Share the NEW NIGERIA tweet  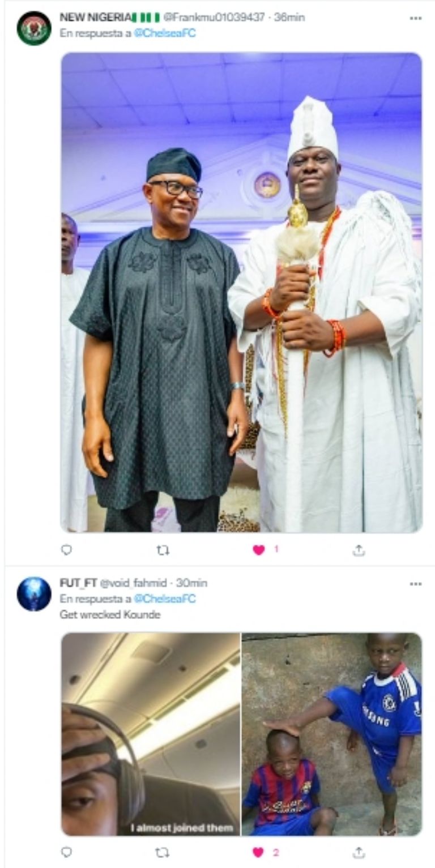[359, 550]
